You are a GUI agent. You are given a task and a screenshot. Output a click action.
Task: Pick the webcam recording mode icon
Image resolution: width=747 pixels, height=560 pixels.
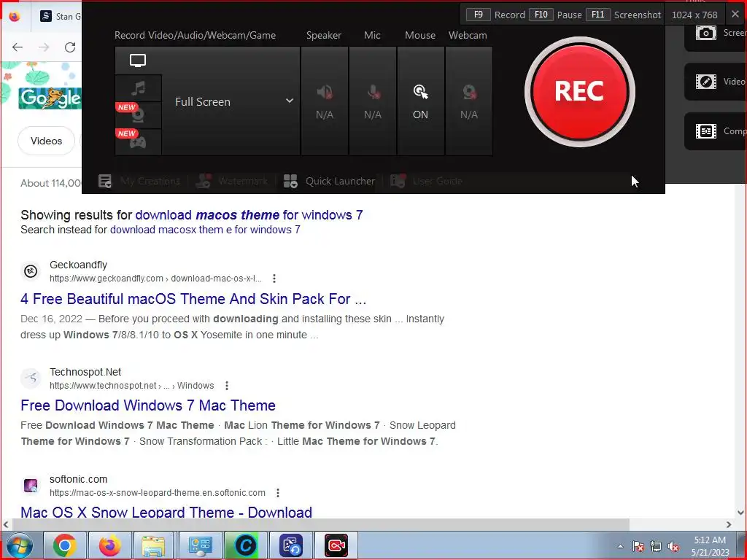tap(138, 115)
